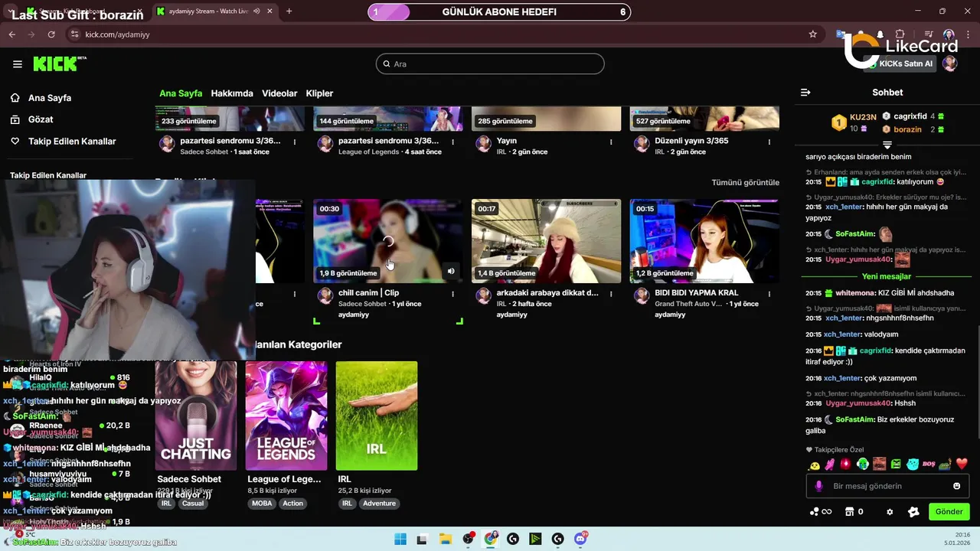
Task: Insert the laughing man emote
Action: coord(880,464)
